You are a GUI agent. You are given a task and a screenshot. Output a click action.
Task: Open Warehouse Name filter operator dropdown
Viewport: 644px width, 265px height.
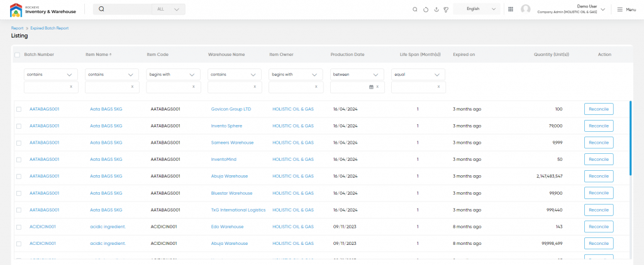tap(235, 75)
